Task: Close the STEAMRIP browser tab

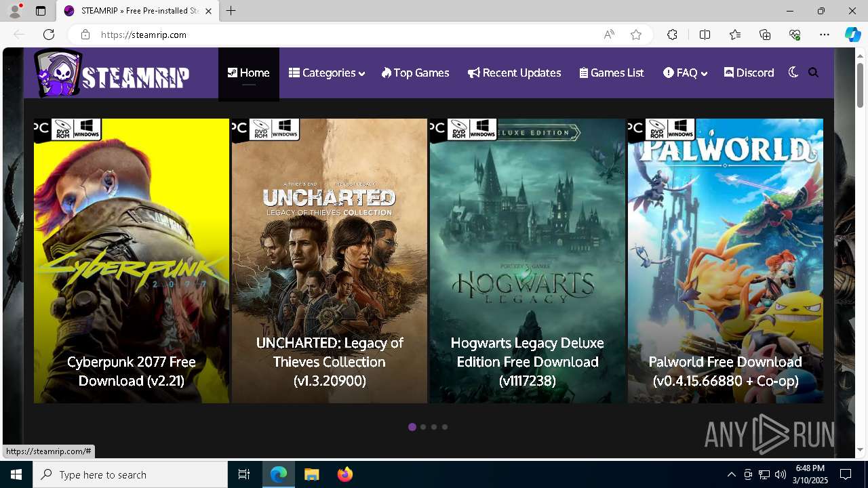Action: tap(208, 11)
